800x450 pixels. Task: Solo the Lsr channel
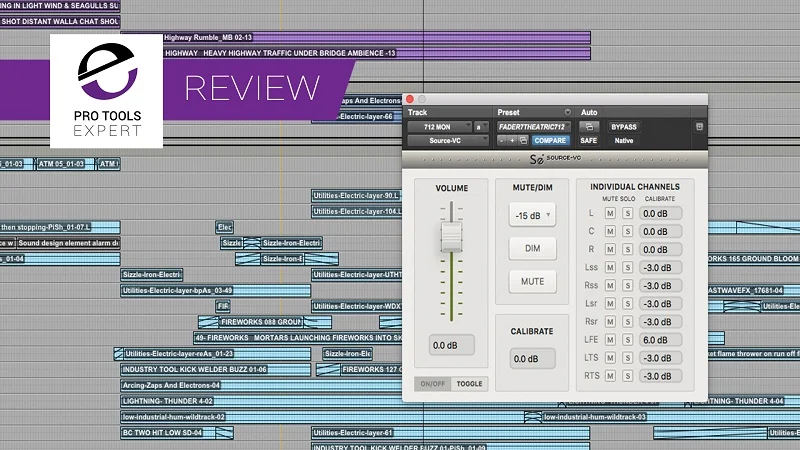tap(628, 304)
